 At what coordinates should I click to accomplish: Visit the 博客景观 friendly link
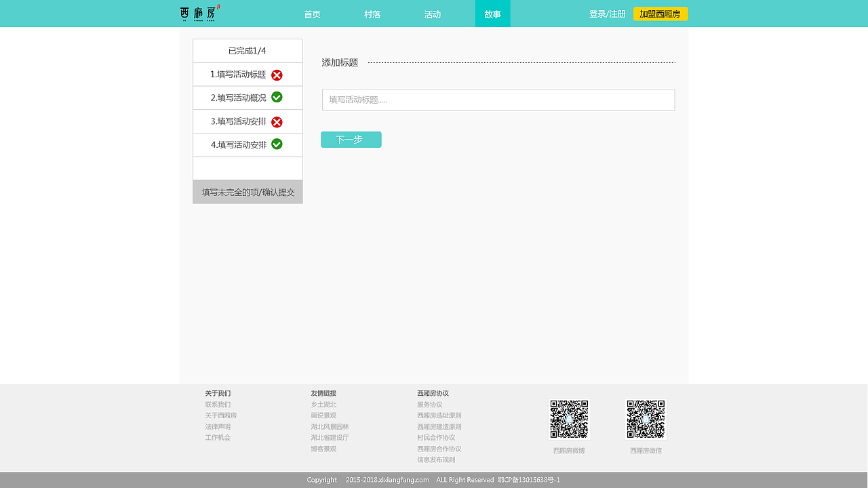click(323, 449)
